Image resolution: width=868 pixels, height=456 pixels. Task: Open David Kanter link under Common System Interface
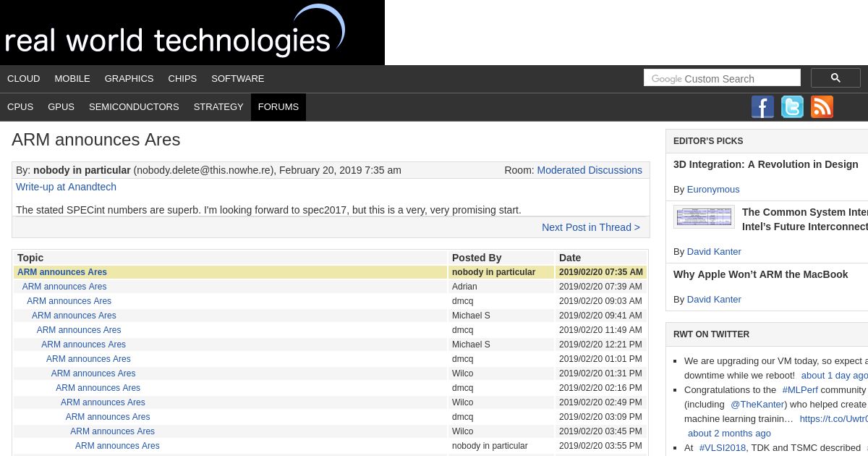(x=714, y=252)
